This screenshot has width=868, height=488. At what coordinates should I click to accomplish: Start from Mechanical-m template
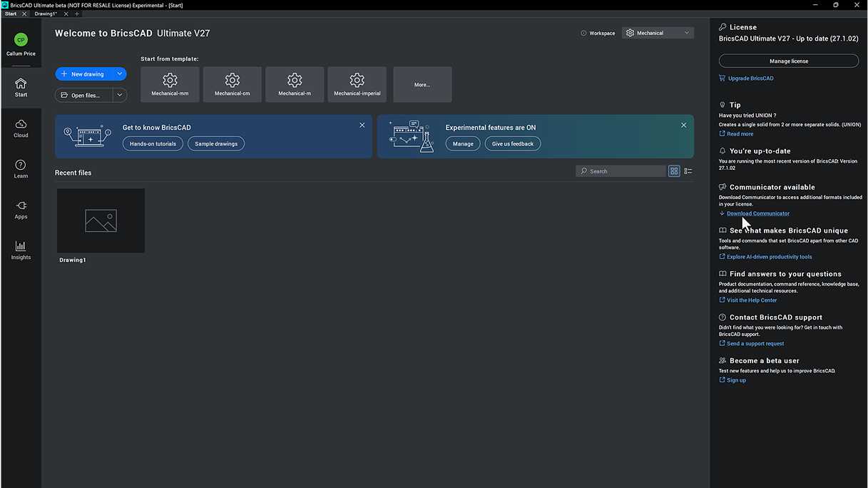(295, 84)
